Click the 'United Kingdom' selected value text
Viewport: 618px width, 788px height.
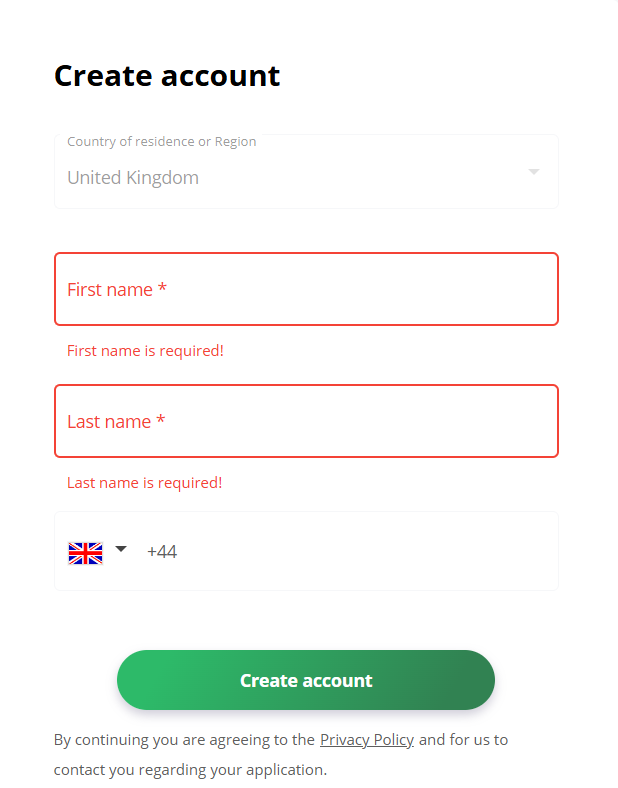[133, 178]
